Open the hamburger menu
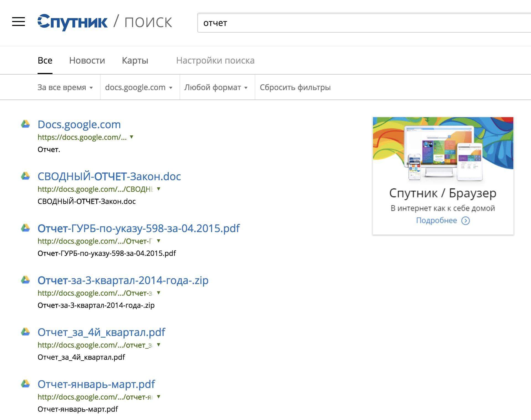The width and height of the screenshot is (531, 420). click(19, 22)
